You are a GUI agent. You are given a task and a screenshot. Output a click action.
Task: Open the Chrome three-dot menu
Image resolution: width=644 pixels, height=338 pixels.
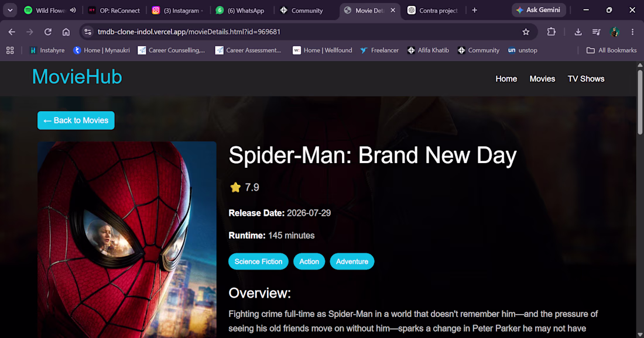632,32
